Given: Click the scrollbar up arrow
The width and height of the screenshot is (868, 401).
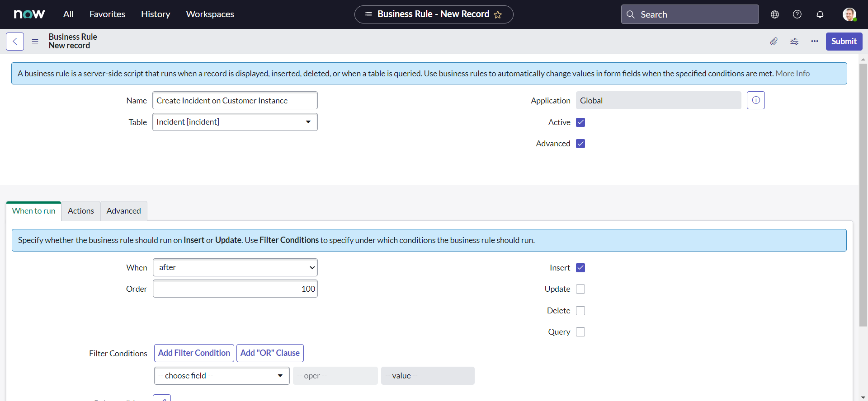Looking at the screenshot, I should (863, 59).
